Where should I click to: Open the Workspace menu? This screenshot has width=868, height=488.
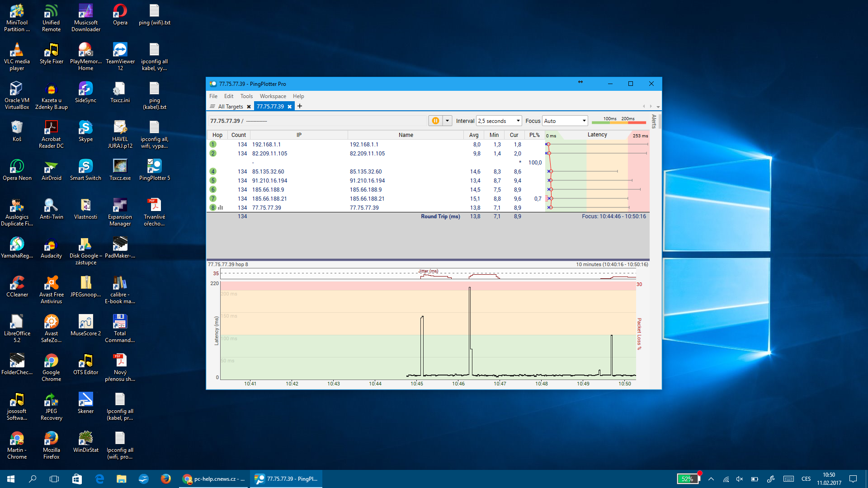click(273, 96)
